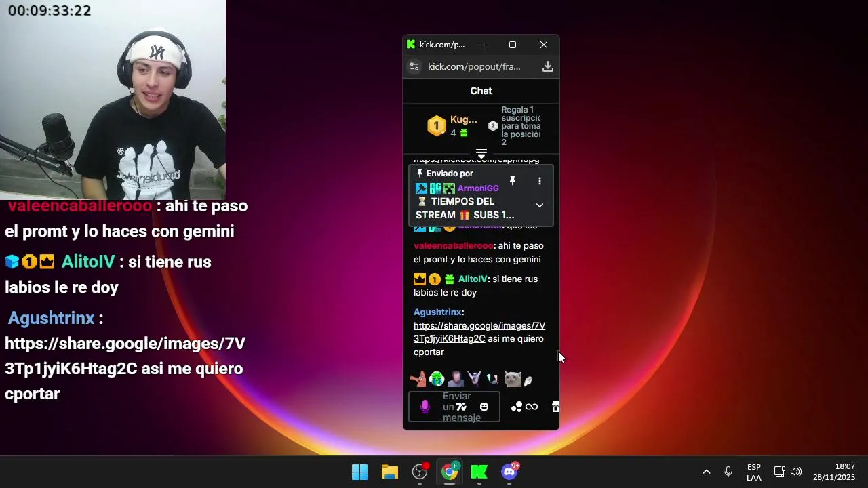This screenshot has width=868, height=488.
Task: Open ArmoniGG username in pinned message
Action: 478,188
